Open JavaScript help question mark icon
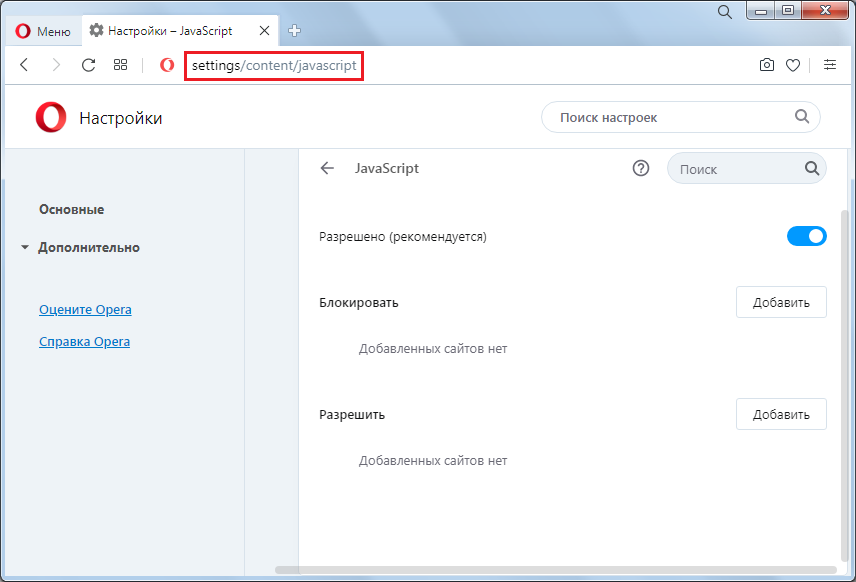 coord(641,168)
